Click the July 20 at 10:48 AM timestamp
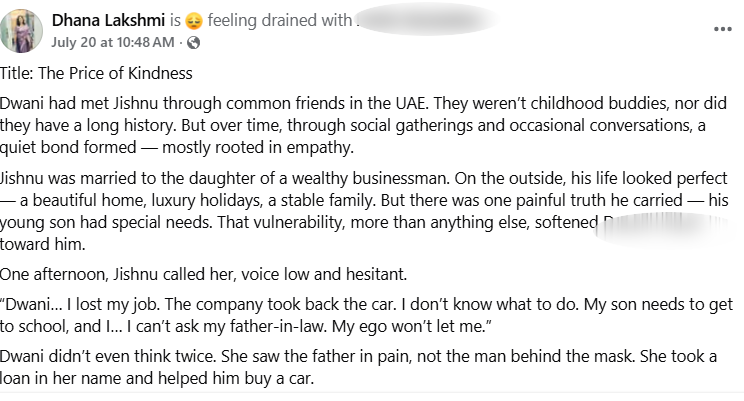Screen dimensions: 744x401 [x=113, y=42]
